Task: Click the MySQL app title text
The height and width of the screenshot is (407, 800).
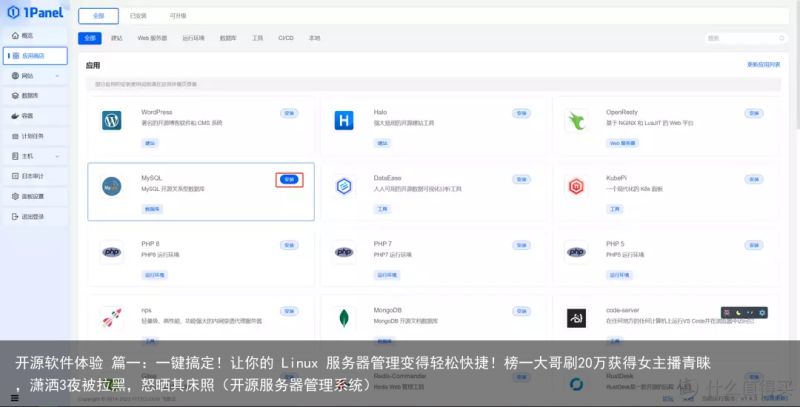Action: 152,178
